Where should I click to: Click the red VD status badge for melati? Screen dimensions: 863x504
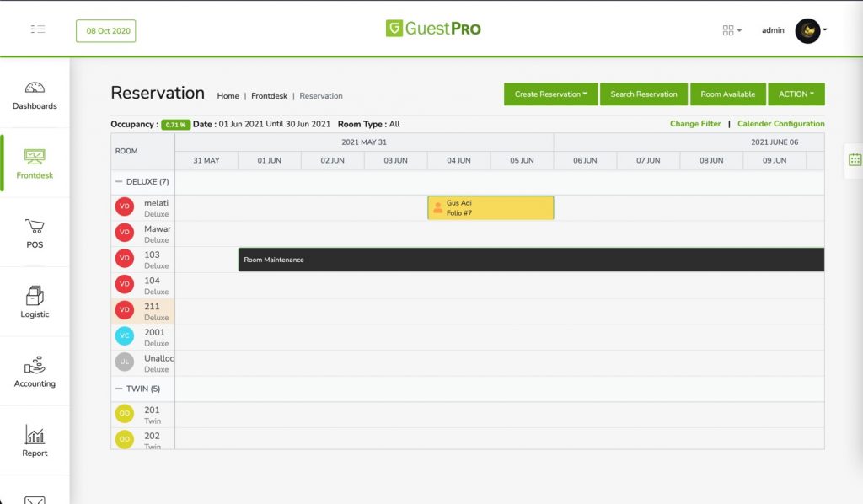pyautogui.click(x=125, y=207)
